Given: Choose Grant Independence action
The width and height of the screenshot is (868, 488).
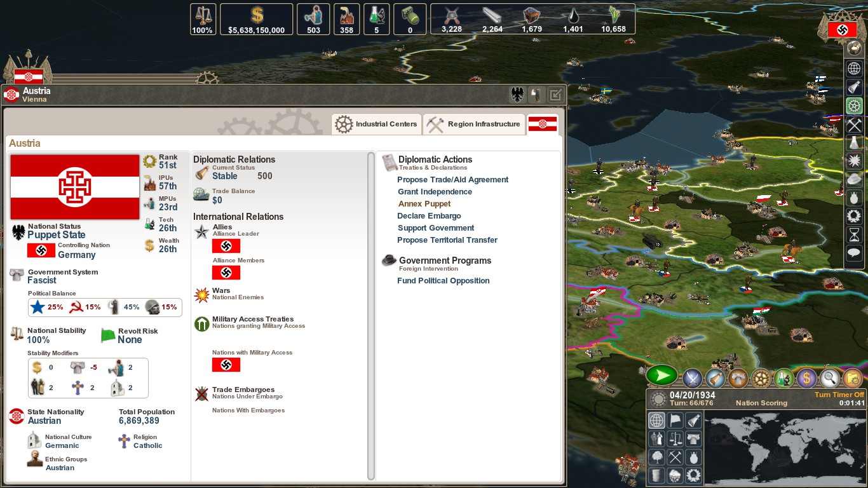Looking at the screenshot, I should coord(435,192).
